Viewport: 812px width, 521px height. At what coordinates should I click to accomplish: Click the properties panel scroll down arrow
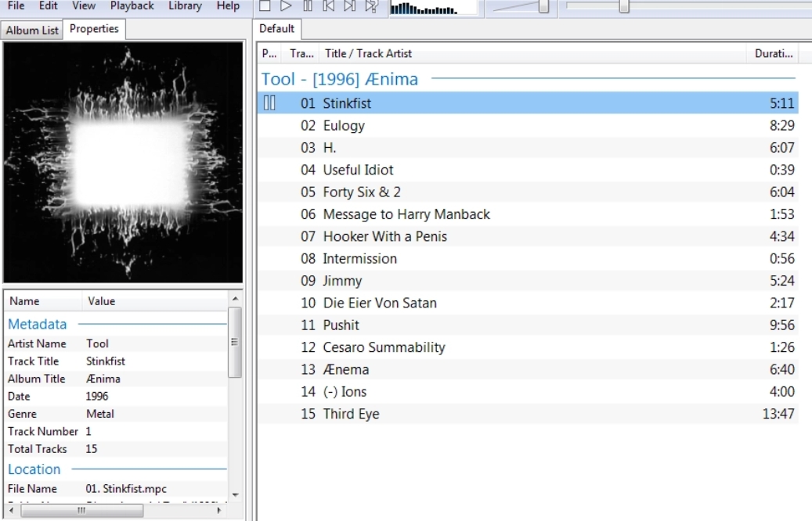pyautogui.click(x=235, y=495)
